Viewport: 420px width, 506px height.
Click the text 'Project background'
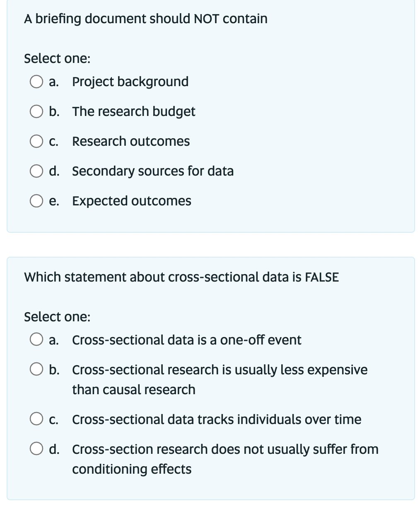130,82
